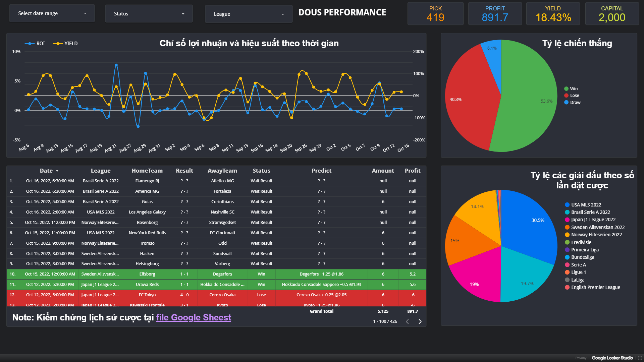Open the file Google Sheest link
Screen dimensions: 644x362
tap(194, 317)
